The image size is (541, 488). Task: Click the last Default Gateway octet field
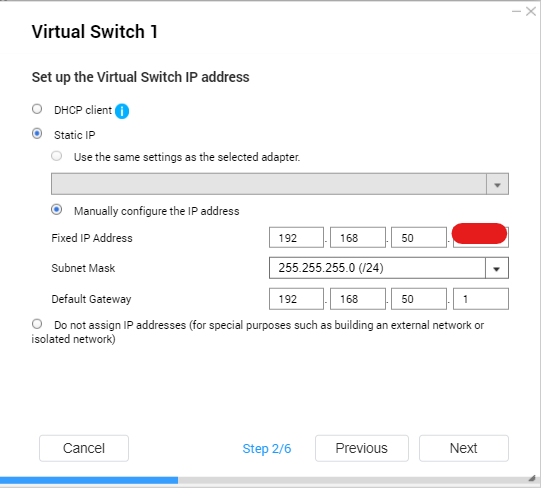point(481,299)
